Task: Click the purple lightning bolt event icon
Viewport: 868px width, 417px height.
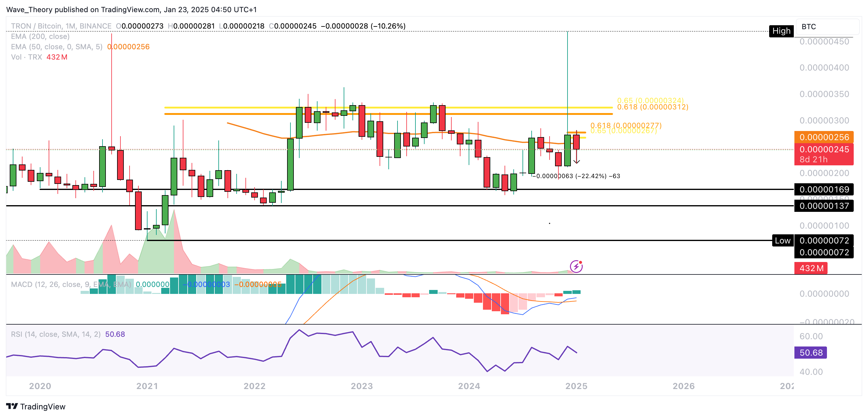Action: click(576, 267)
